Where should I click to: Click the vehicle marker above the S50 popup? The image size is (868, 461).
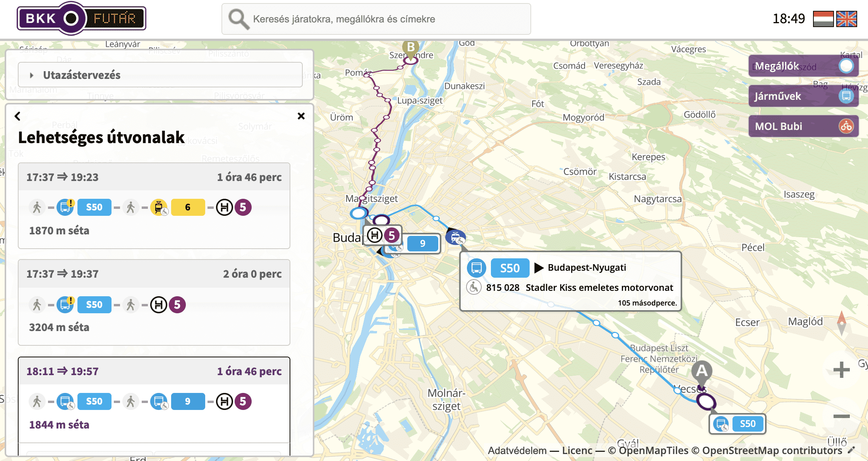[455, 237]
